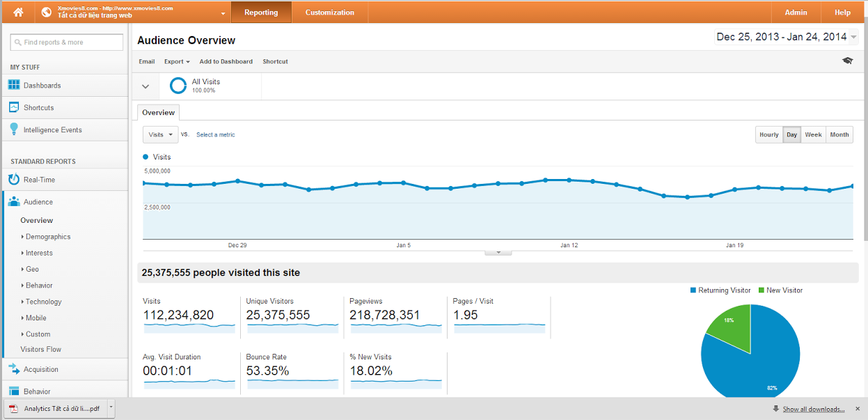Switch chart granularity to Week
This screenshot has height=420, width=868.
click(x=813, y=134)
